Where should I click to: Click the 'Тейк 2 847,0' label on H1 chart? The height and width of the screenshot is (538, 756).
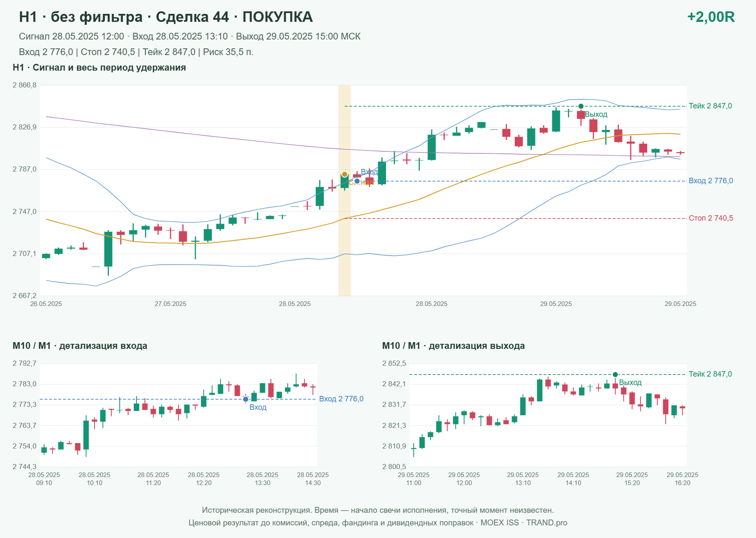point(710,106)
